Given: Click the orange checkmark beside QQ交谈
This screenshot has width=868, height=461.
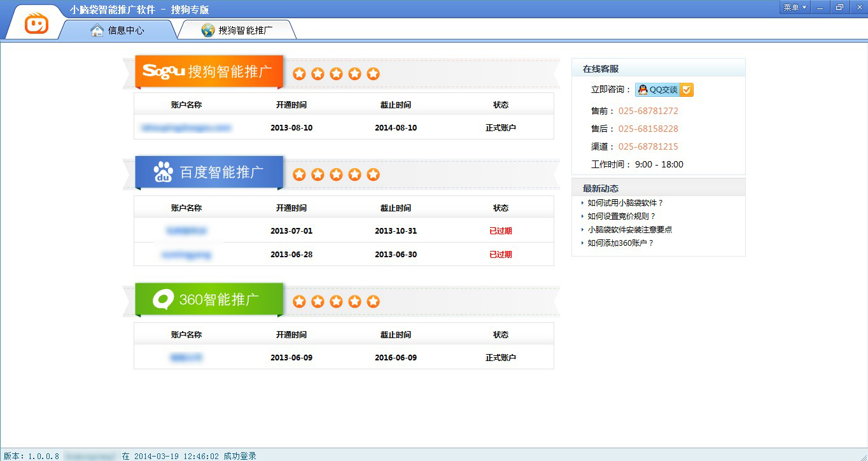Looking at the screenshot, I should [687, 90].
